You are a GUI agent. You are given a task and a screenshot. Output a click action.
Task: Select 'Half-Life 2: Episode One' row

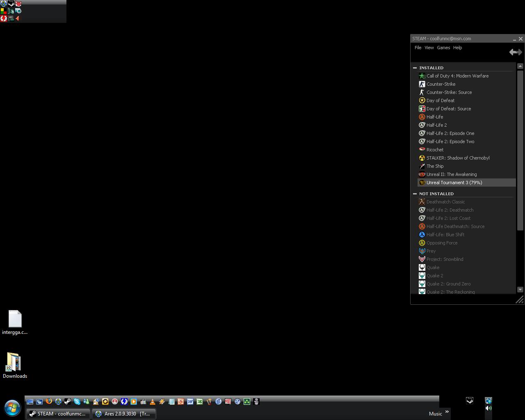tap(467, 133)
